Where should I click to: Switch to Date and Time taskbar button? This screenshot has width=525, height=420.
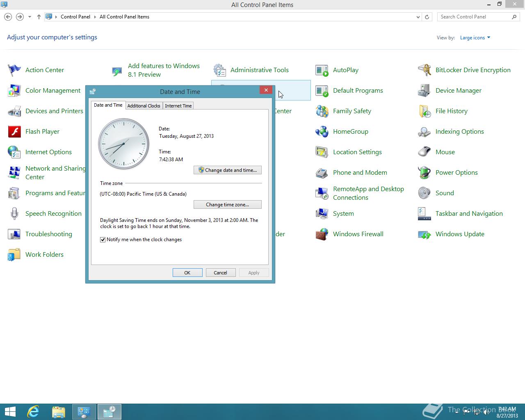(109, 412)
